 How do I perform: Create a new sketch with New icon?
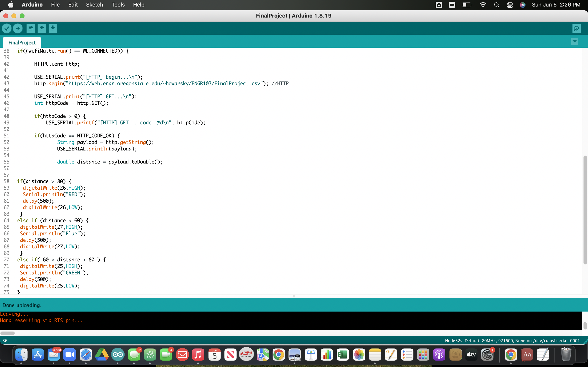pos(31,28)
